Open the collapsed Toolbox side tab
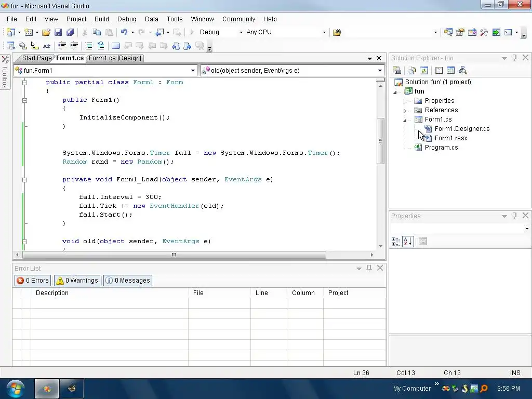Viewport: 532px width, 399px height. [x=5, y=72]
